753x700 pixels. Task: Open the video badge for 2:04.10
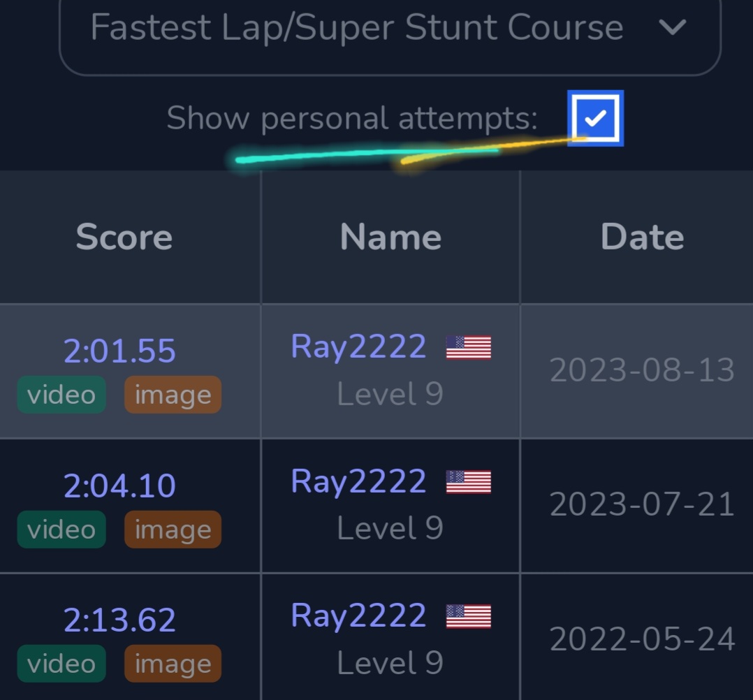pyautogui.click(x=61, y=530)
